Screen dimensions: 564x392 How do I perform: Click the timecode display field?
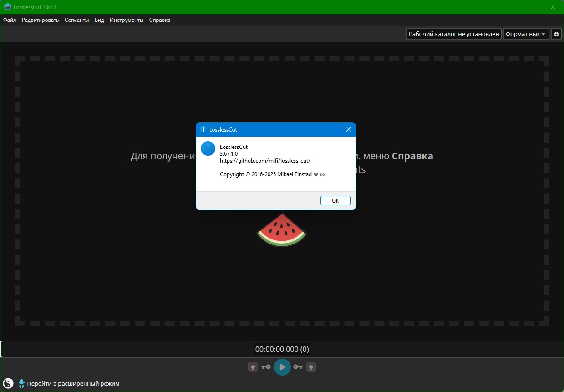282,349
